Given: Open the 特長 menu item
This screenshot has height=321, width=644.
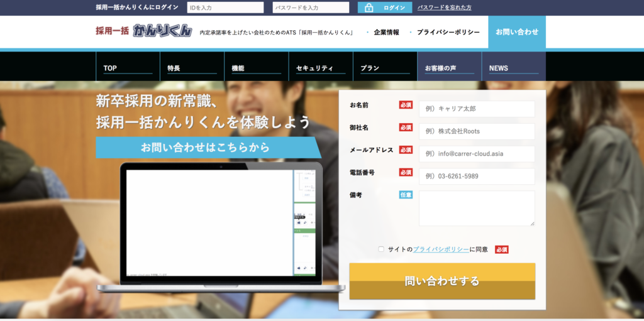Looking at the screenshot, I should (192, 67).
